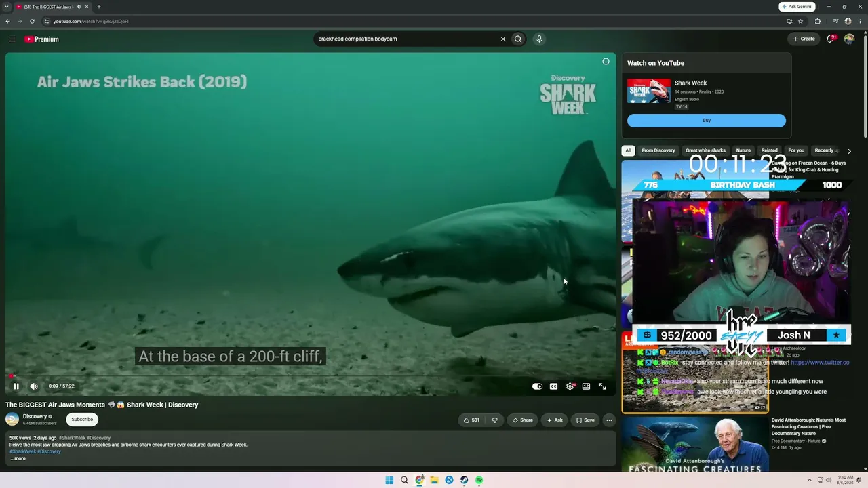Select the Related filter chip
868x488 pixels.
click(x=769, y=150)
